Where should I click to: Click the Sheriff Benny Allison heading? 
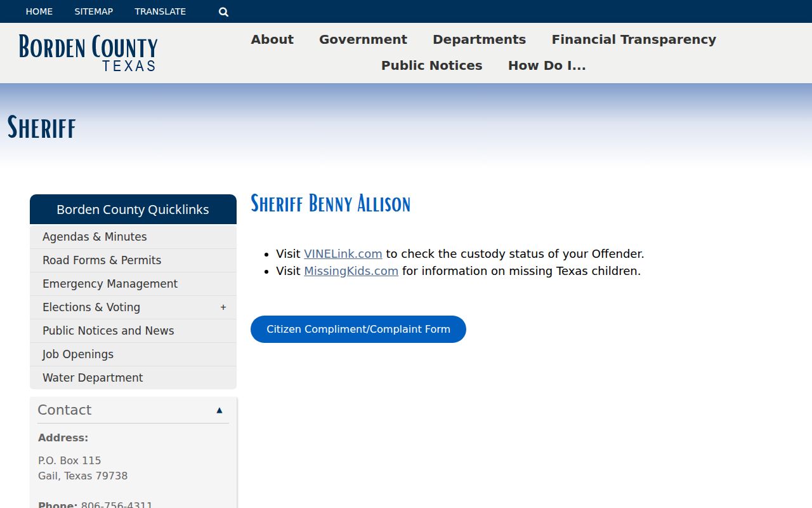(331, 204)
